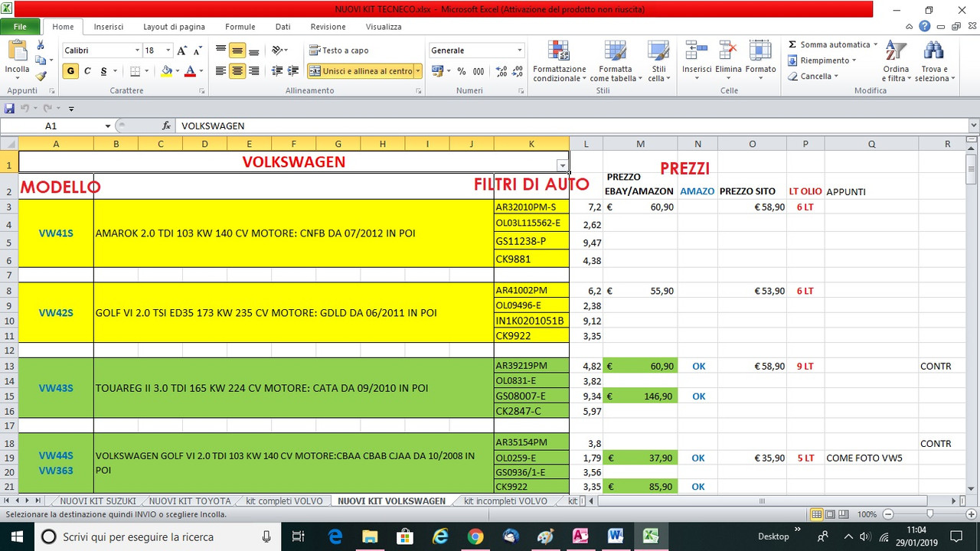Align text to top of cell
The width and height of the screenshot is (980, 551).
pyautogui.click(x=221, y=51)
